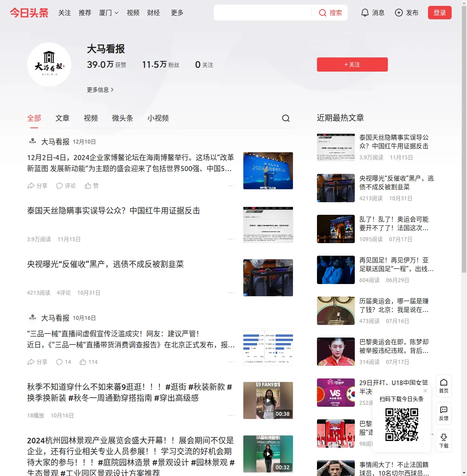Open feed article 央视曝光"反催收"黑产
Image resolution: width=467 pixels, height=476 pixels.
click(x=106, y=264)
